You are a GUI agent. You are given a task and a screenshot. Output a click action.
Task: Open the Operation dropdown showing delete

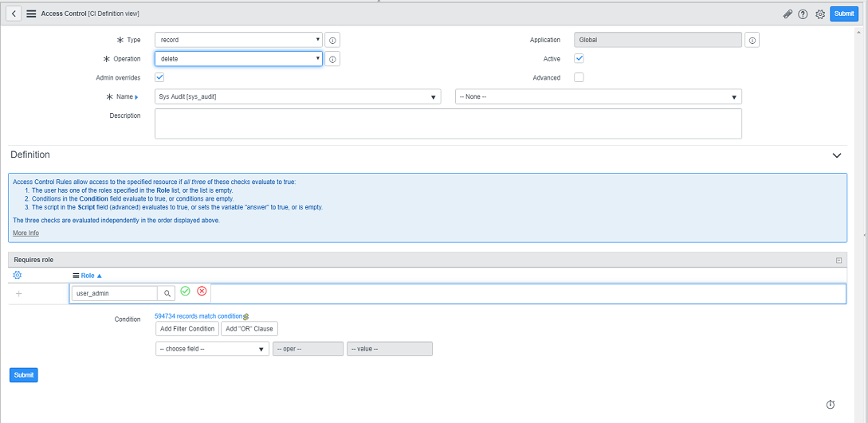[238, 58]
